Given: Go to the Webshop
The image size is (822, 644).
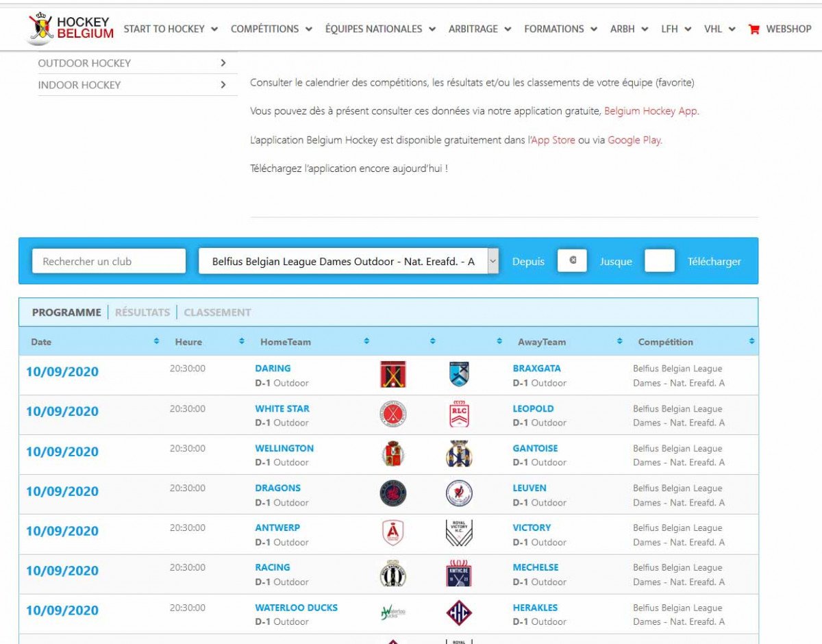Looking at the screenshot, I should click(x=788, y=29).
